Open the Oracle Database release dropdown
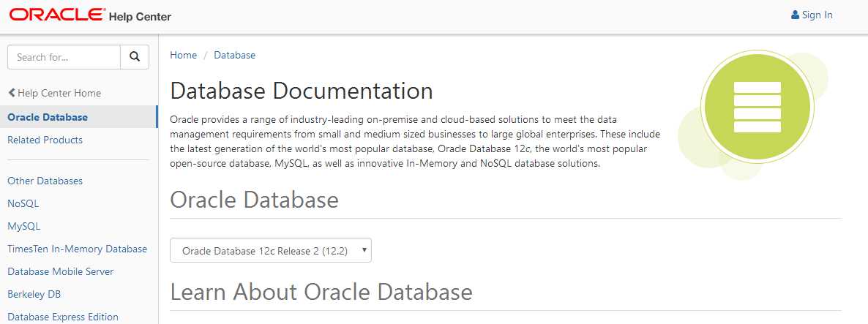Screen dimensions: 868x324 [x=271, y=250]
